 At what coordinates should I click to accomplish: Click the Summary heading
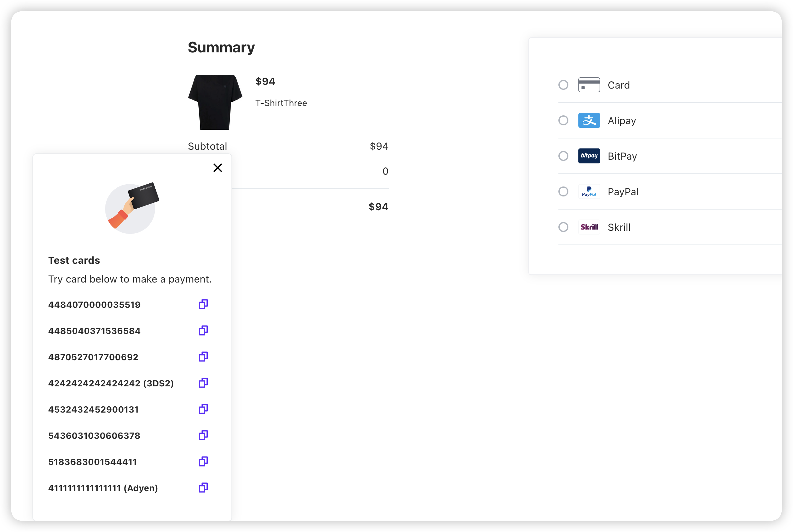pos(221,47)
